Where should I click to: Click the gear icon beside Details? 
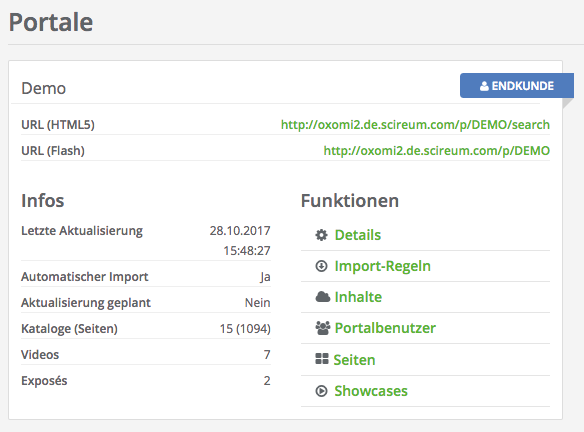click(x=321, y=235)
